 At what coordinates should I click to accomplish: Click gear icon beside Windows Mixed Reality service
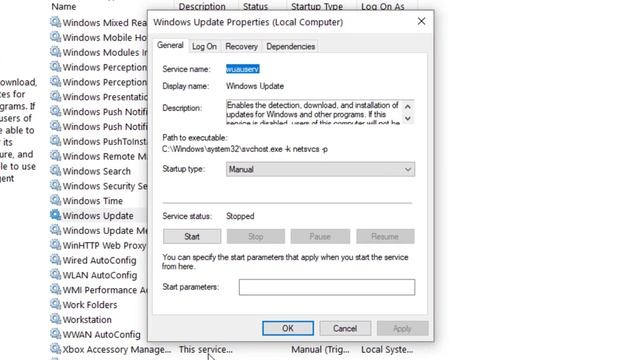click(55, 22)
